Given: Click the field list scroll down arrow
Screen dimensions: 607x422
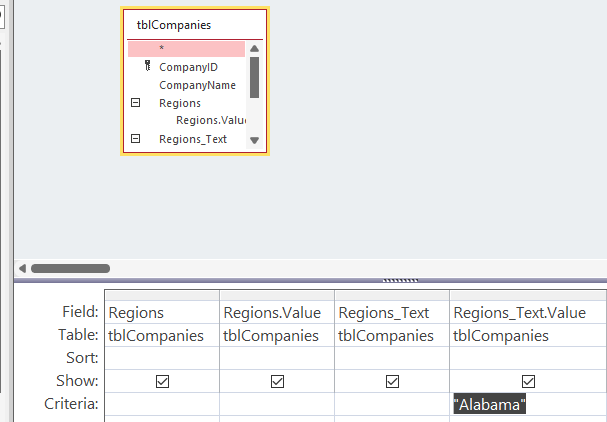Looking at the screenshot, I should 254,140.
